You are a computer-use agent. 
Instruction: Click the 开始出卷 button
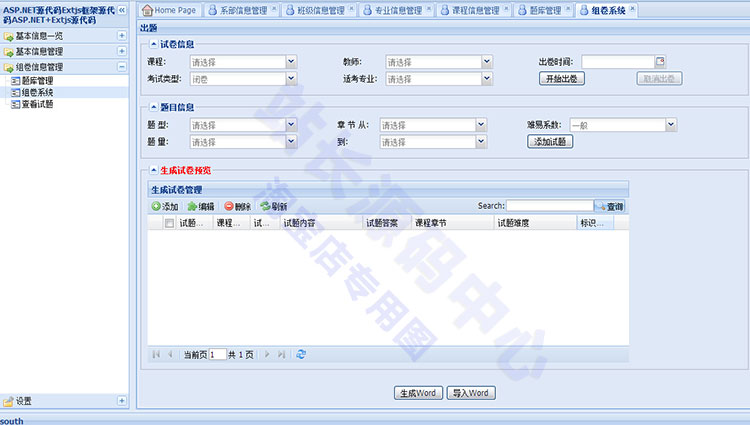coord(561,78)
